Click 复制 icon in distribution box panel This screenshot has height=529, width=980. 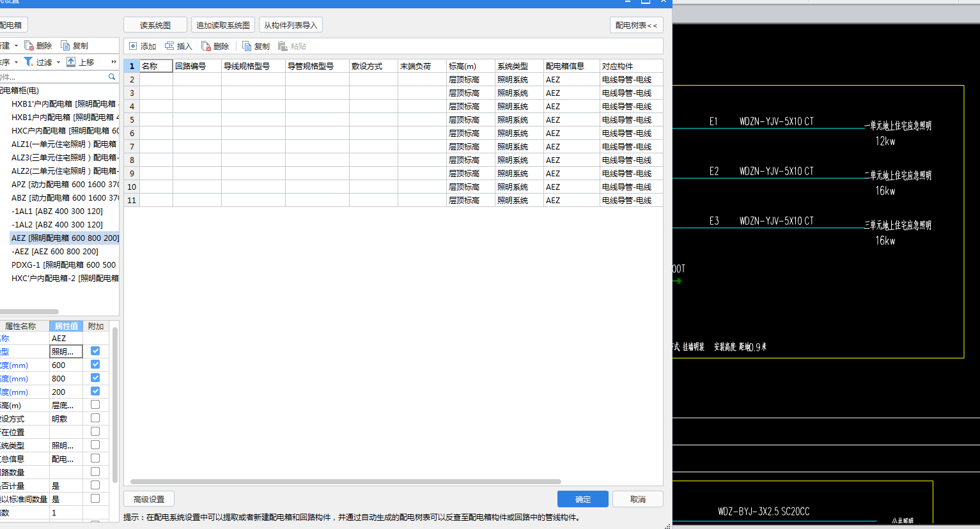(65, 45)
